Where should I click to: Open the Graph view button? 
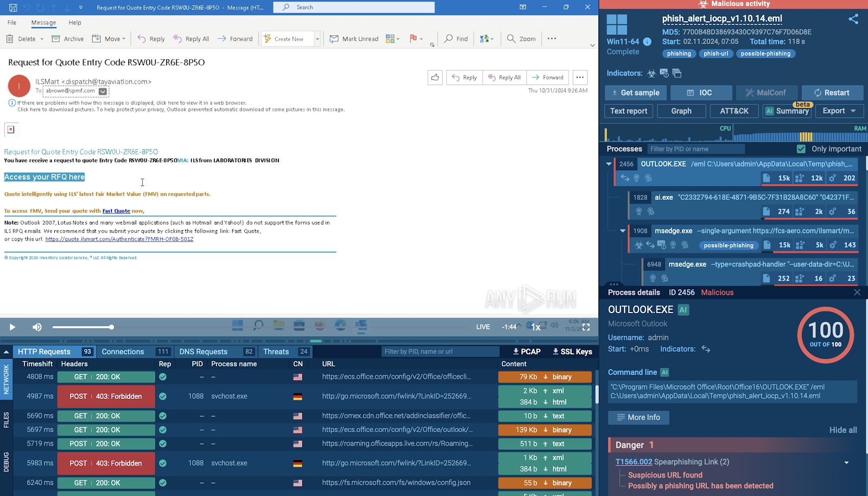(x=681, y=111)
